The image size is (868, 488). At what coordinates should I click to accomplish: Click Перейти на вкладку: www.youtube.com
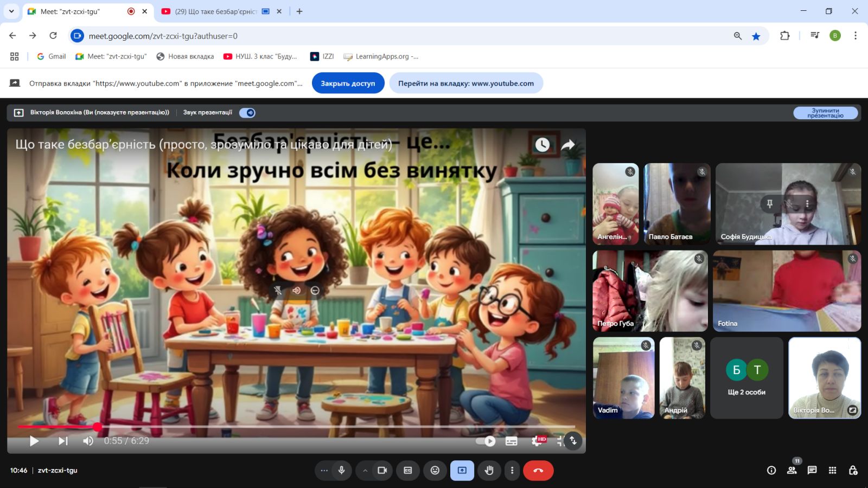(x=466, y=83)
